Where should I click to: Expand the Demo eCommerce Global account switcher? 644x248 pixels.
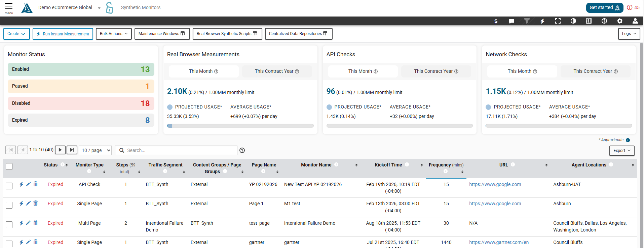coord(99,8)
